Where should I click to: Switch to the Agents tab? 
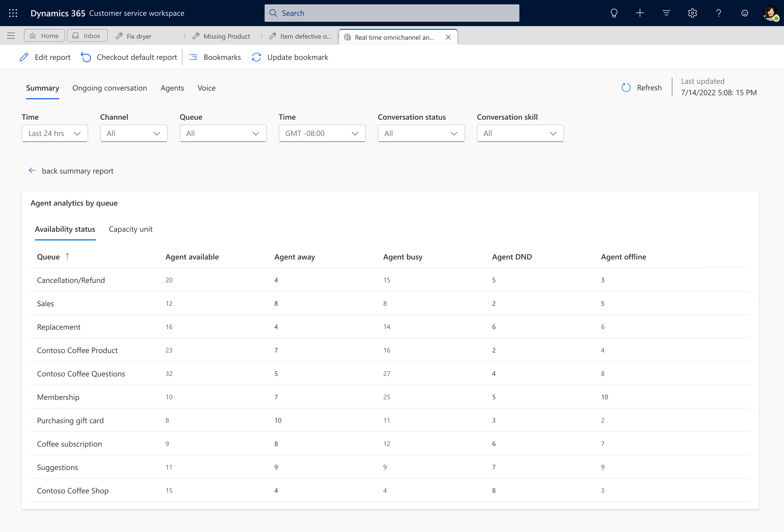tap(172, 88)
